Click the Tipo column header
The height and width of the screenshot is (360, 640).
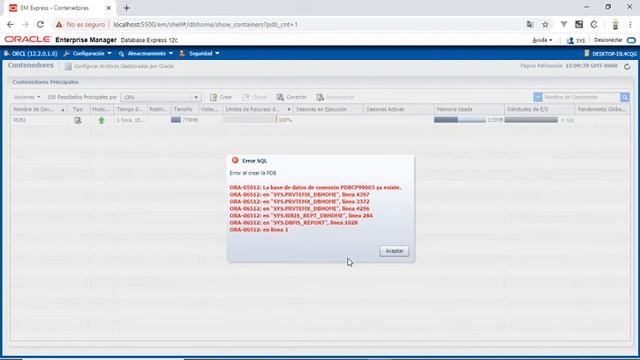tap(78, 109)
